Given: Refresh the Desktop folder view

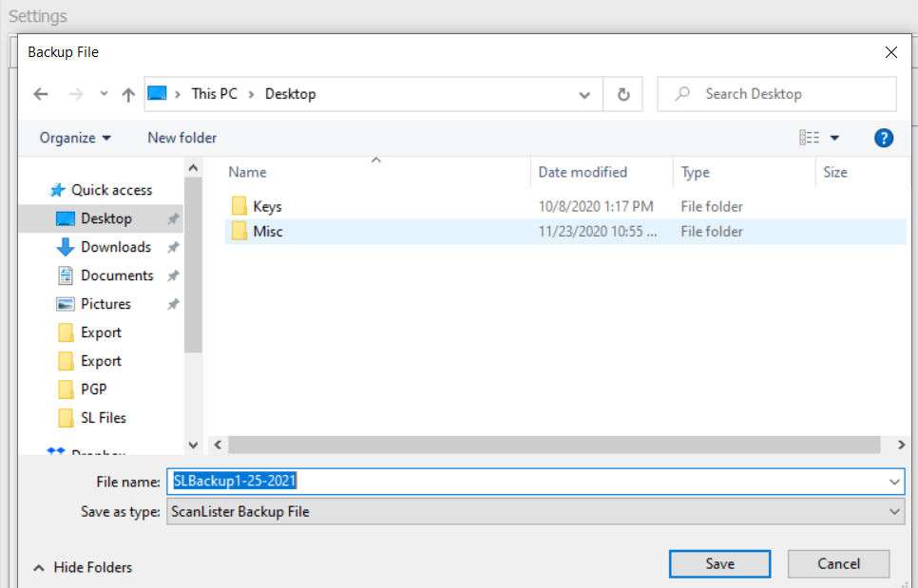Looking at the screenshot, I should coord(623,93).
